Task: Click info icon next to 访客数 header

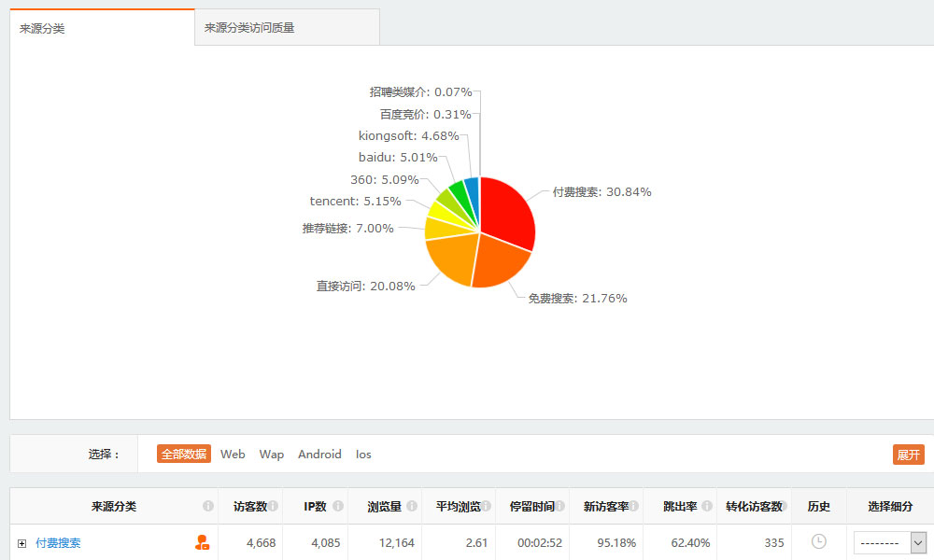Action: [273, 506]
